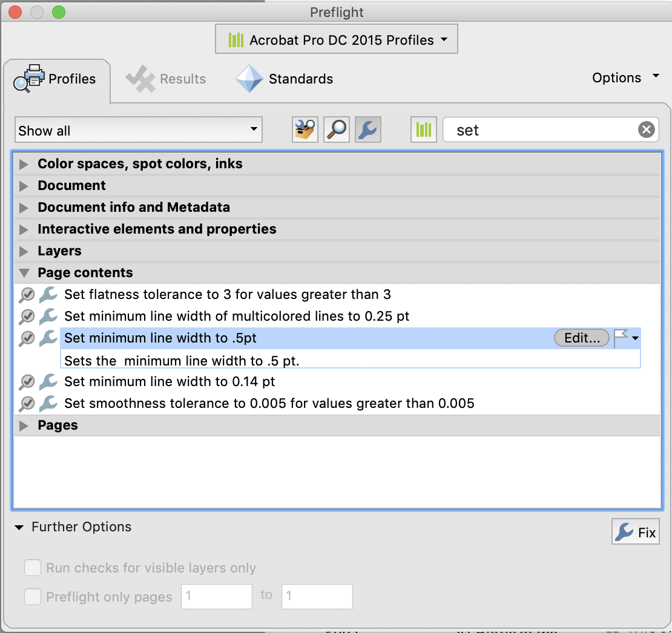672x633 pixels.
Task: Toggle the wrench fixups filter icon
Action: pyautogui.click(x=367, y=130)
